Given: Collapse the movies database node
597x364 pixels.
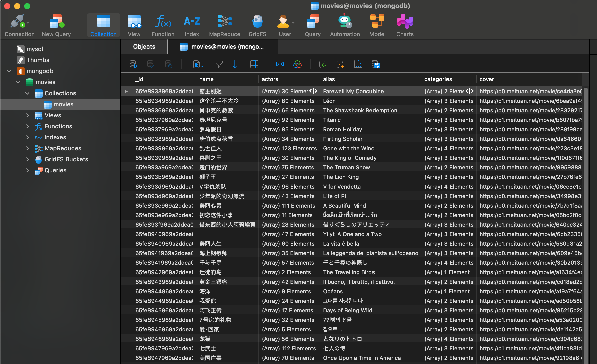Looking at the screenshot, I should click(18, 82).
